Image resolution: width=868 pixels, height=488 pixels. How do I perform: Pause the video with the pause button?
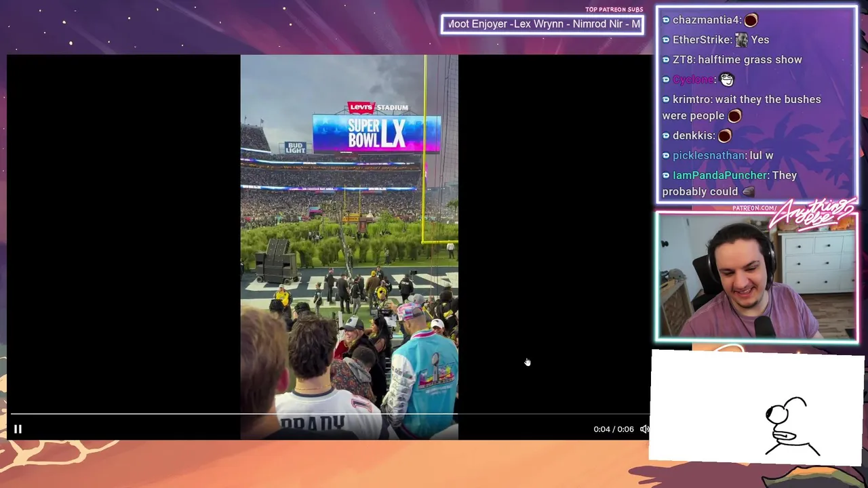pyautogui.click(x=18, y=429)
